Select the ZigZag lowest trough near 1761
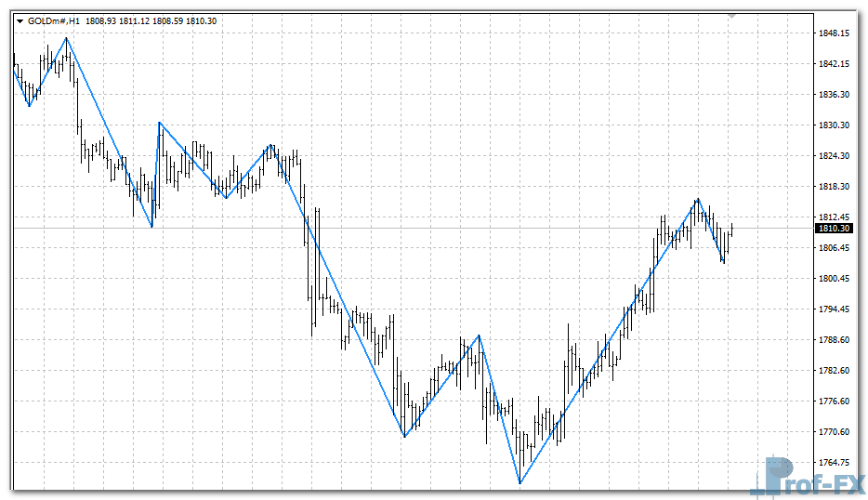 pyautogui.click(x=520, y=482)
